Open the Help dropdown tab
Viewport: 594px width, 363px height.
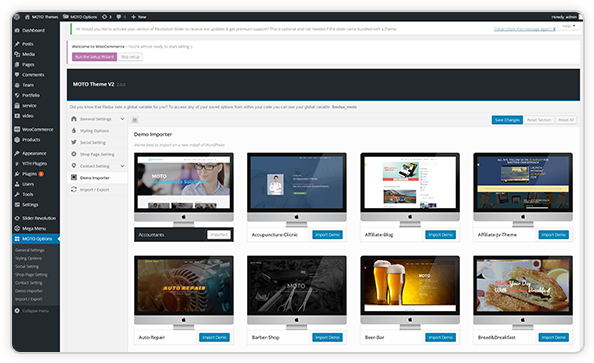point(569,26)
